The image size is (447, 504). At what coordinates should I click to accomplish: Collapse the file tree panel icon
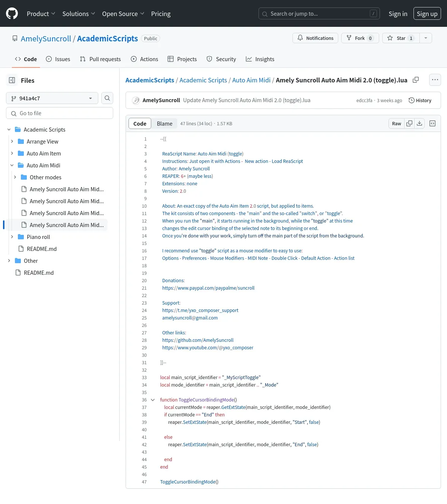pyautogui.click(x=12, y=80)
